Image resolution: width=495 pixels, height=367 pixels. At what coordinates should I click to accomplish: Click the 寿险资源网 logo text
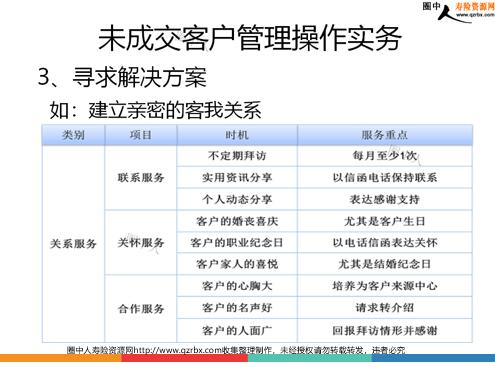pos(475,6)
